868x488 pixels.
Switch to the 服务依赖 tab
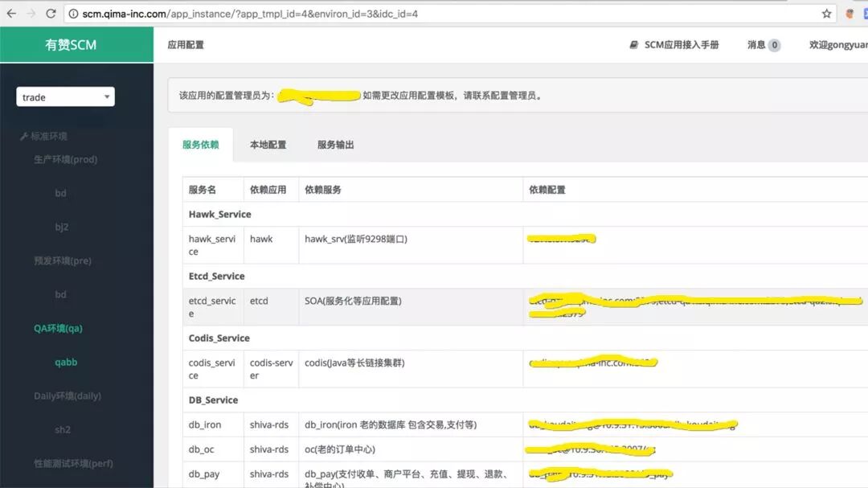click(x=200, y=145)
